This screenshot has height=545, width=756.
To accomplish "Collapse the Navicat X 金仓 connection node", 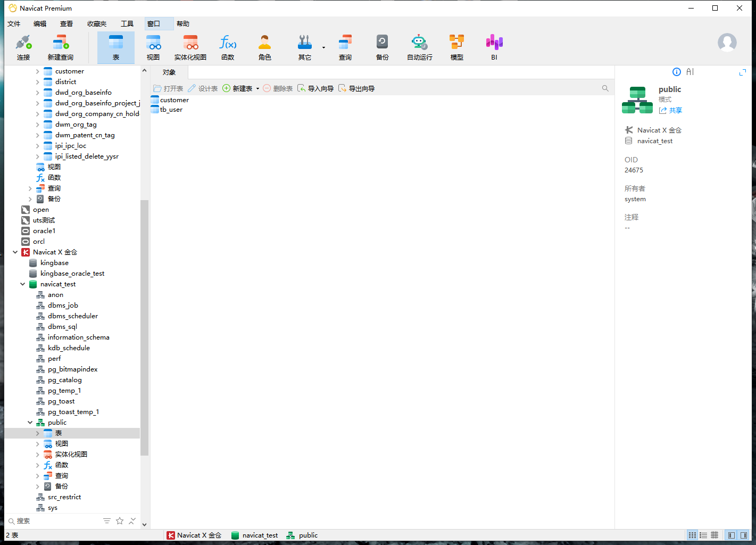I will (x=15, y=252).
